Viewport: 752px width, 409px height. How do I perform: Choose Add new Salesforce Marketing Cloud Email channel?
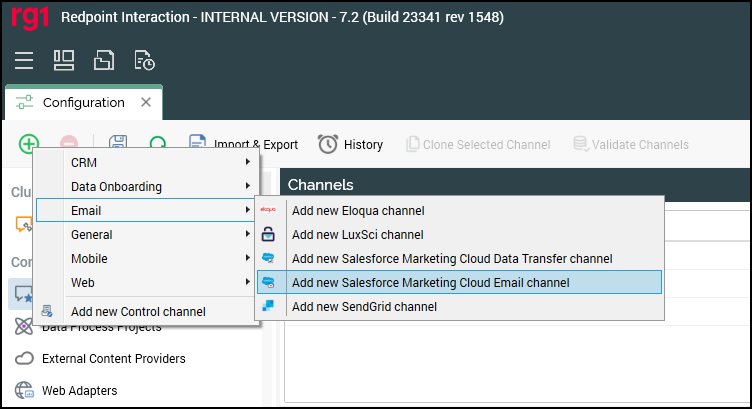pos(430,283)
